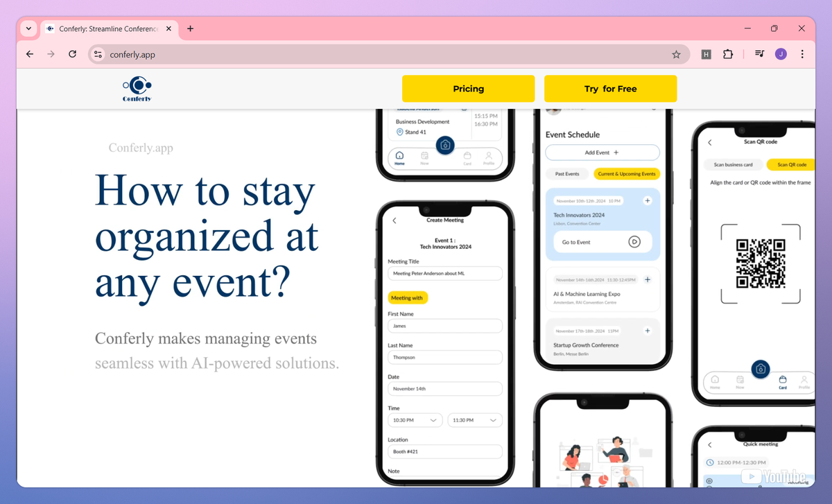Tap back arrow on Quick meeting screen
The image size is (832, 504).
point(709,444)
